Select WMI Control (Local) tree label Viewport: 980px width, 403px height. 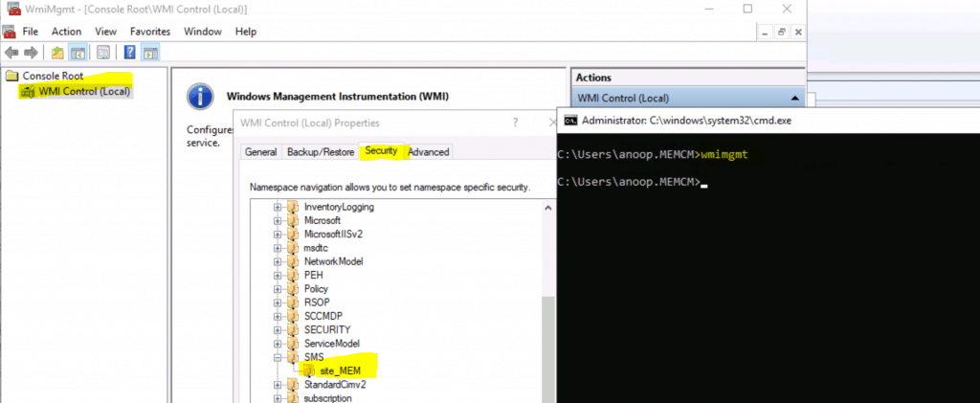[84, 92]
